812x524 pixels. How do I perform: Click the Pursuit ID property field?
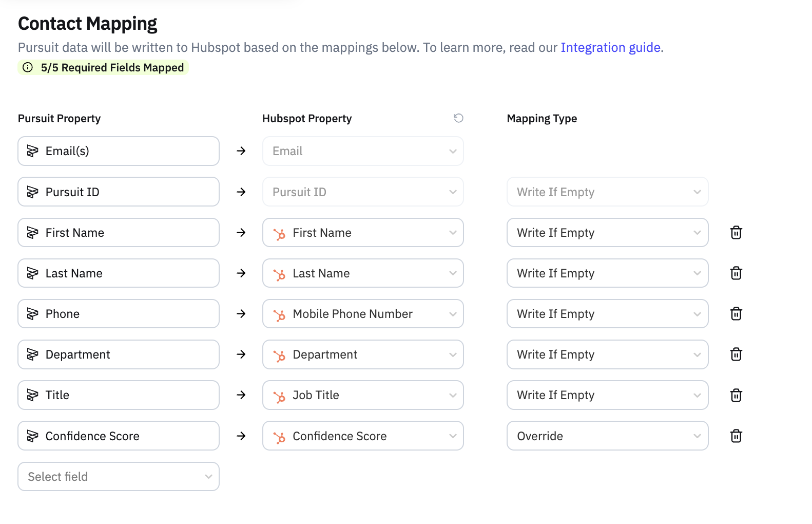[119, 192]
